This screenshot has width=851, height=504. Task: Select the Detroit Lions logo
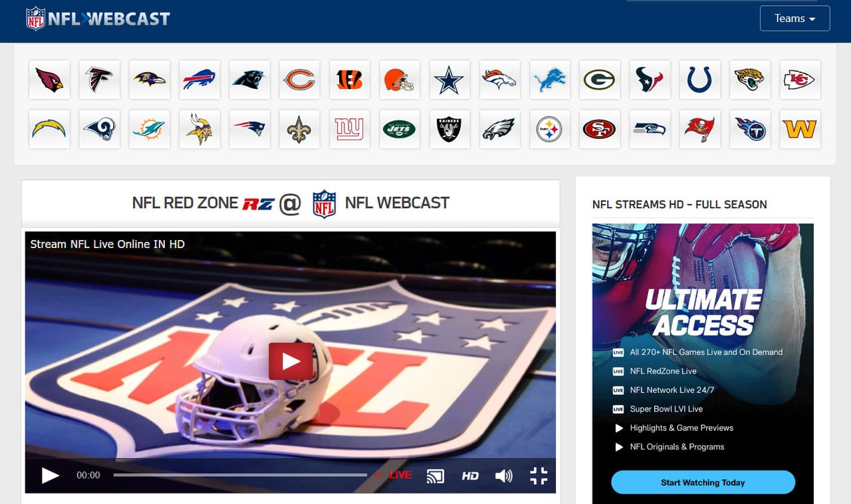(x=550, y=80)
